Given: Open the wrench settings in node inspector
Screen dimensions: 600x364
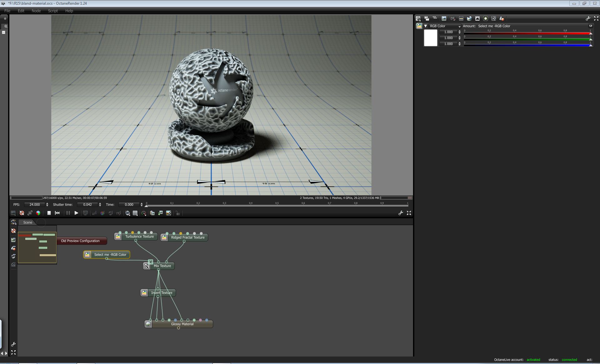Looking at the screenshot, I should point(588,18).
